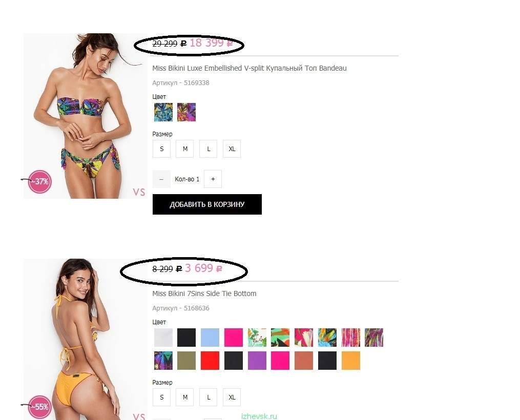Image resolution: width=520 pixels, height=420 pixels.
Task: Pick the blue tropical print swatch for Bandeau
Action: (x=163, y=112)
